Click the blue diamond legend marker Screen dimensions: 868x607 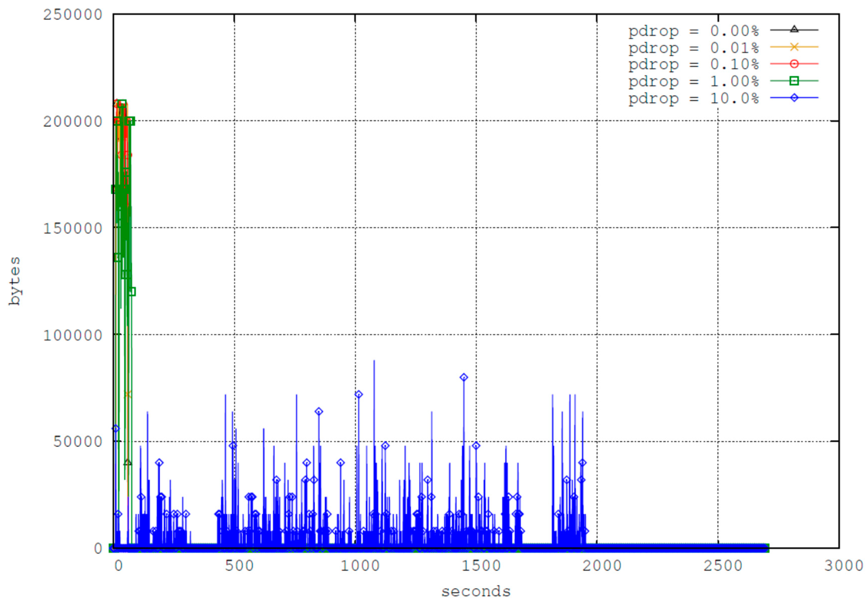[794, 98]
